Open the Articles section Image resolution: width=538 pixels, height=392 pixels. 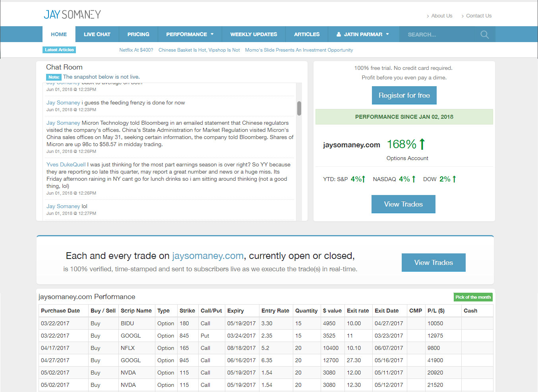[x=306, y=35]
